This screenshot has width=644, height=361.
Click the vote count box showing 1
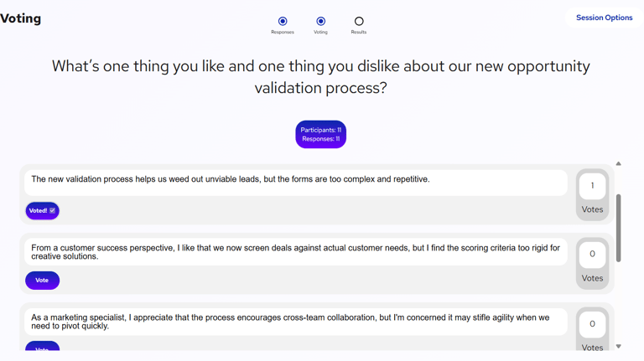(592, 186)
